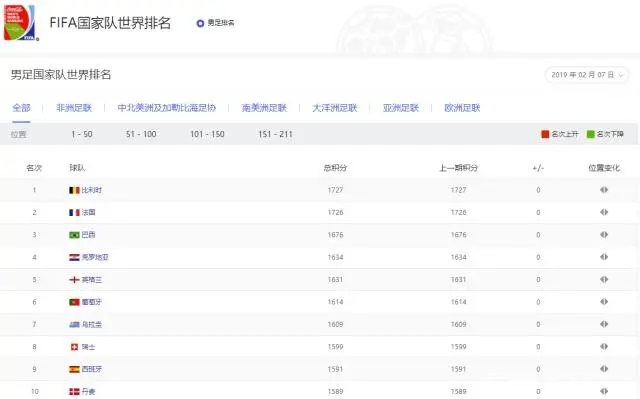Select the 男足排名 radio button
The width and height of the screenshot is (640, 399).
tap(200, 23)
